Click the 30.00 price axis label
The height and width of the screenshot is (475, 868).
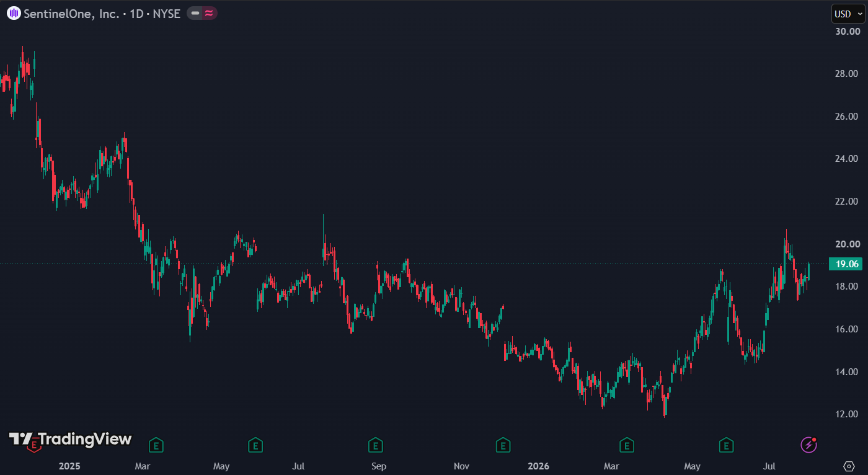(848, 32)
